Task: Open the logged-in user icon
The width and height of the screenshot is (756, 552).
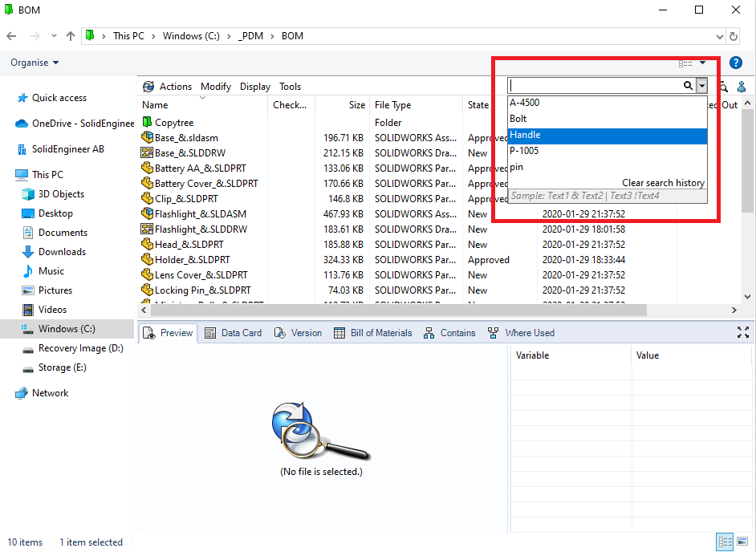Action: pos(742,87)
